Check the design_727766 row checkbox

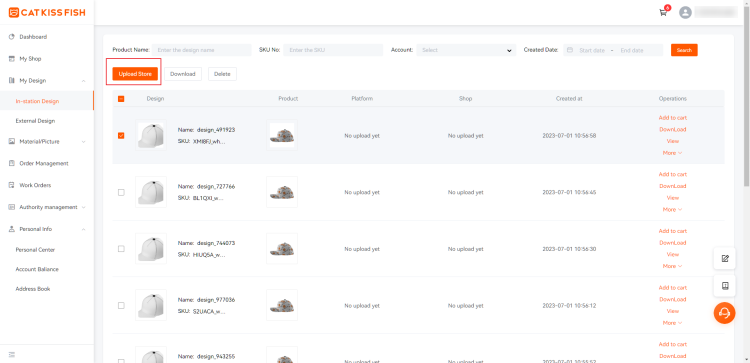[x=121, y=192]
